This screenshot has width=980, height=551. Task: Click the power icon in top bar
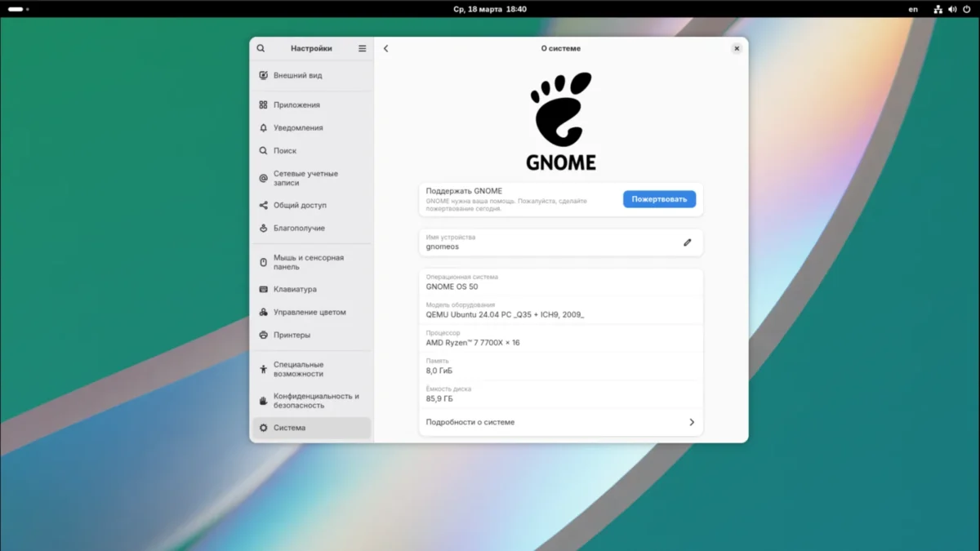[967, 9]
